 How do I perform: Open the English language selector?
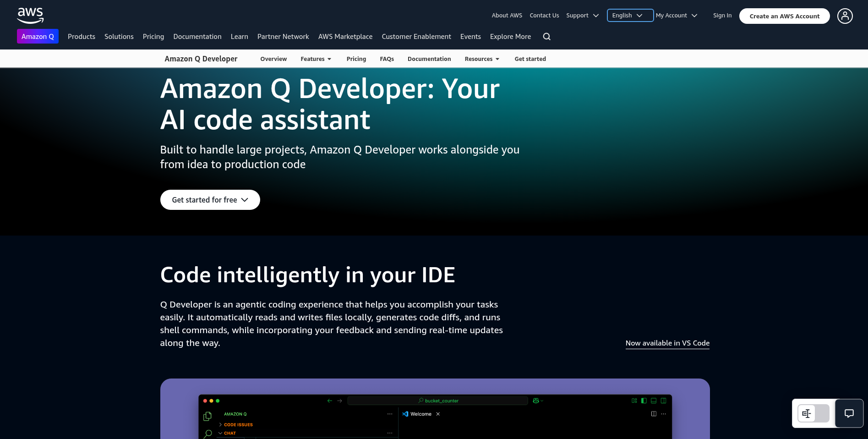(x=629, y=15)
